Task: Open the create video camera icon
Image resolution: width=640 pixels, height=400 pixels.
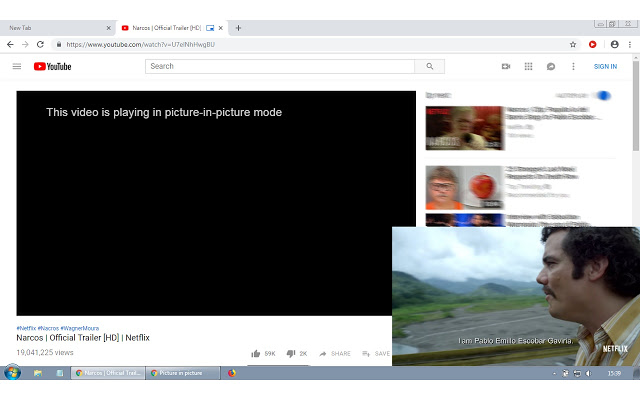Action: (x=505, y=66)
